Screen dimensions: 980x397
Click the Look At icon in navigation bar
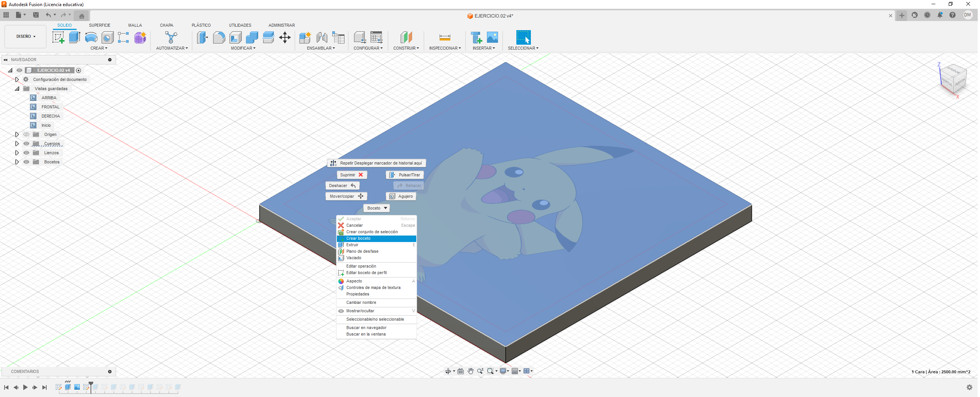pyautogui.click(x=460, y=371)
